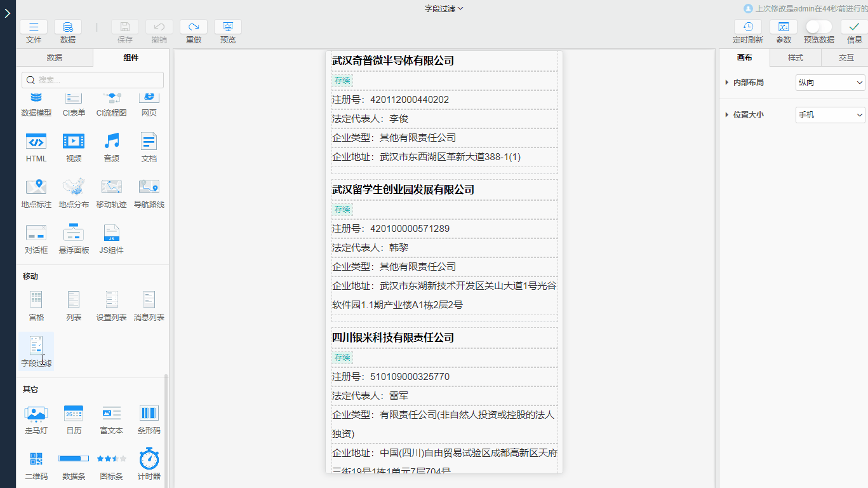This screenshot has height=488, width=868.
Task: Open 预览 (Preview) from toolbar
Action: 227,27
